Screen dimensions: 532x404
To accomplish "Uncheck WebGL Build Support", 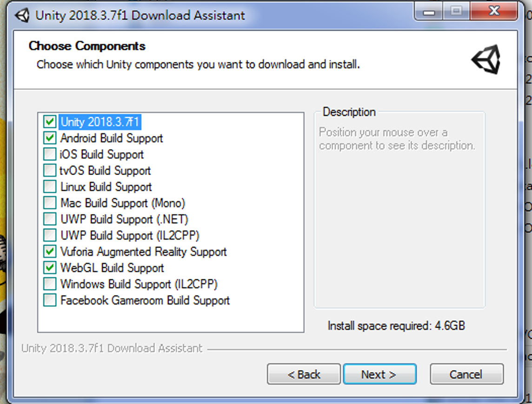I will (49, 268).
